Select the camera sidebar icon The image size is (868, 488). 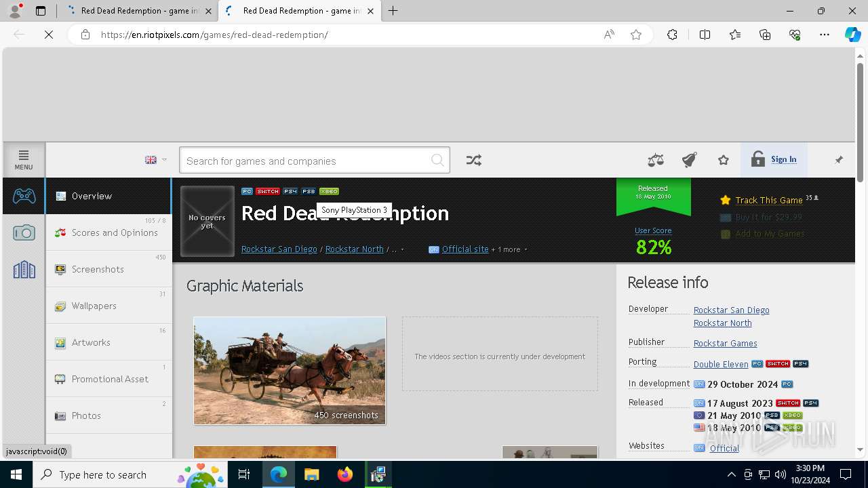(24, 232)
